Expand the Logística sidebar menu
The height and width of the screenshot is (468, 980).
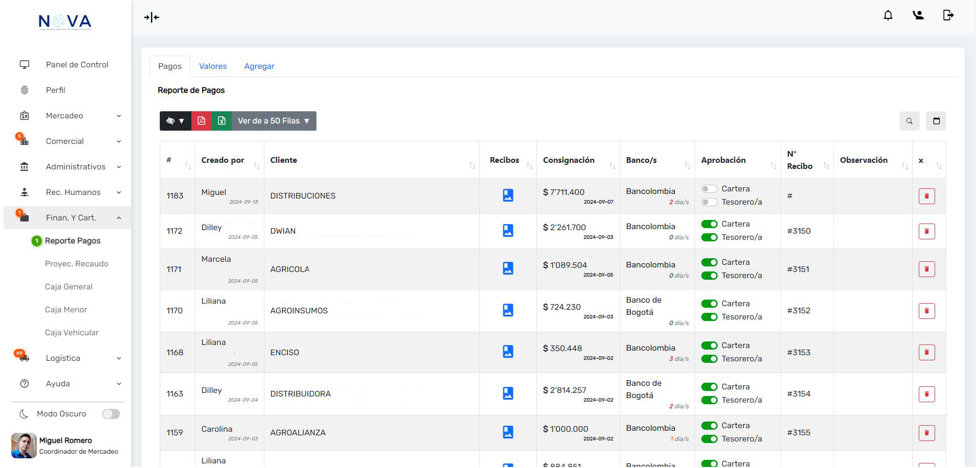(63, 358)
